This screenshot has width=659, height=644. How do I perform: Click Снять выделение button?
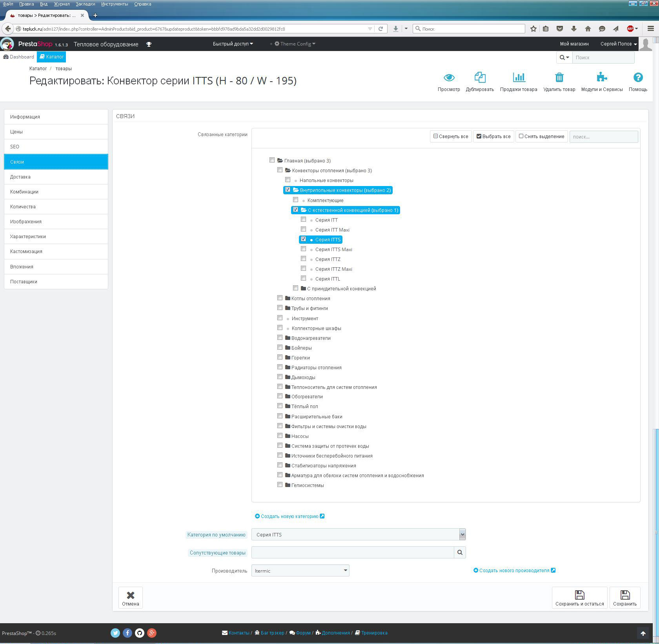coord(541,137)
